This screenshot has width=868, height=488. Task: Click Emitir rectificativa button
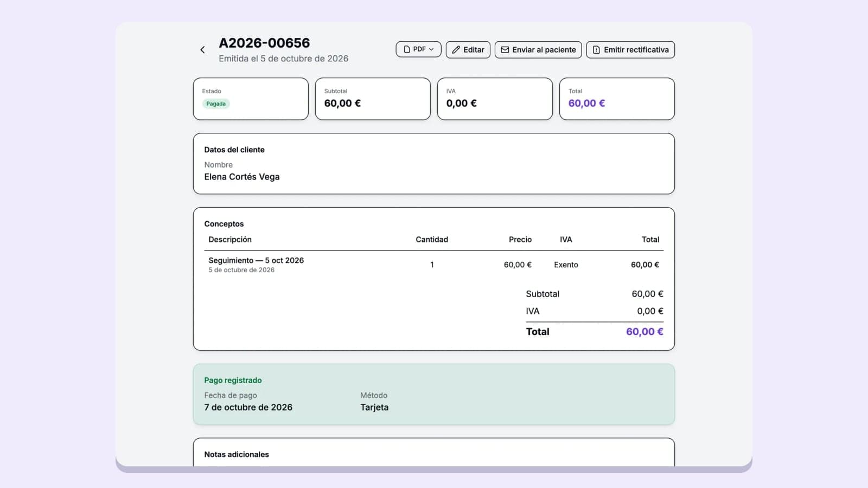click(630, 50)
